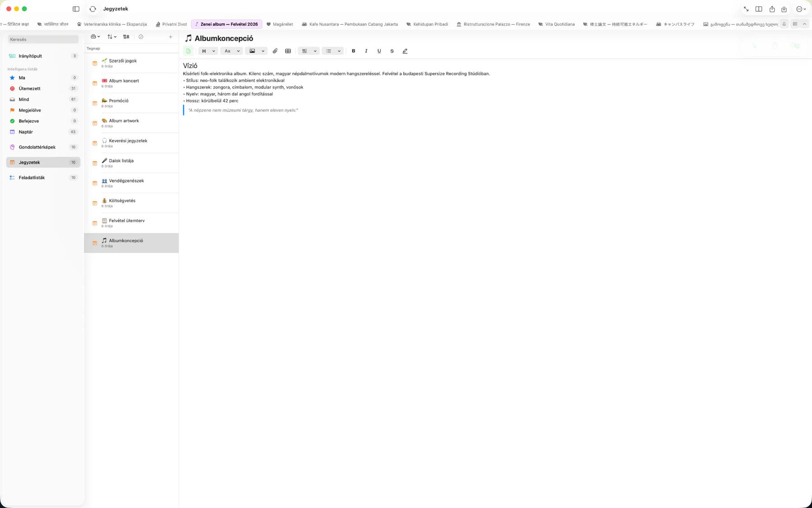
Task: Click the share icon in top bar
Action: (x=772, y=9)
